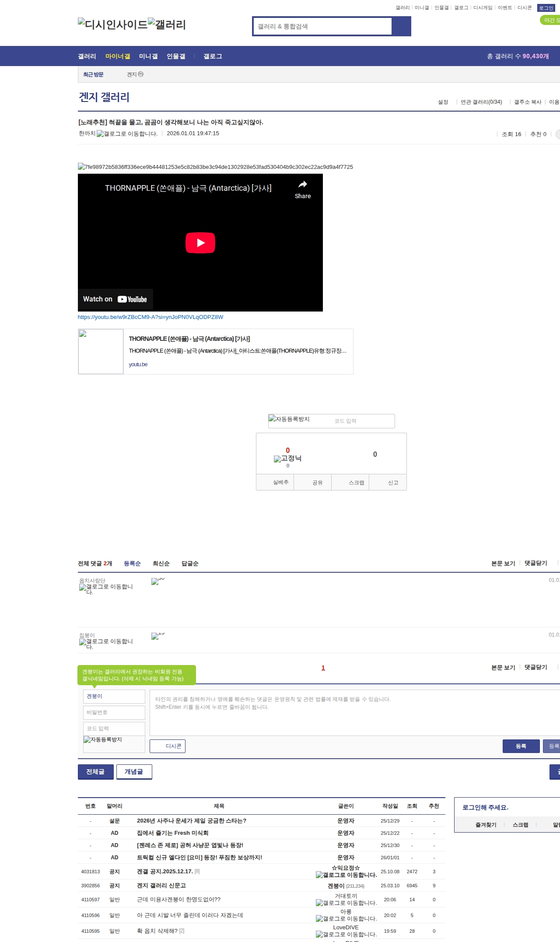This screenshot has width=560, height=942.
Task: Expand the 설정 menu
Action: coord(443,102)
